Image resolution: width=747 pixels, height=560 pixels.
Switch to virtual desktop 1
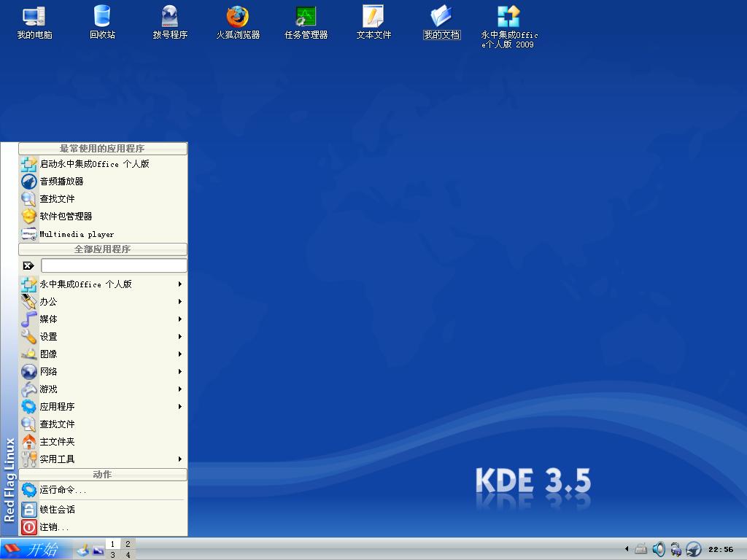tap(112, 544)
